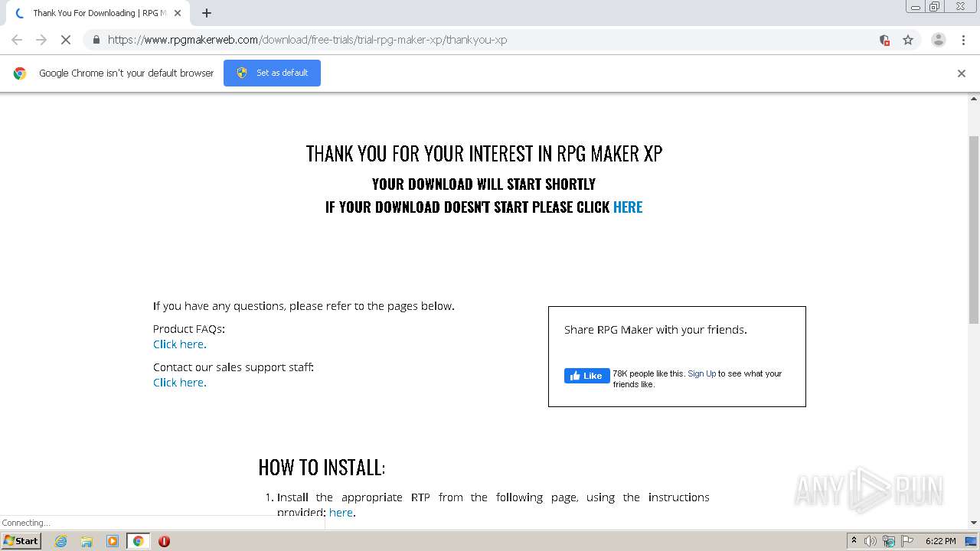Click the Chrome logo in notification bar

coord(20,73)
